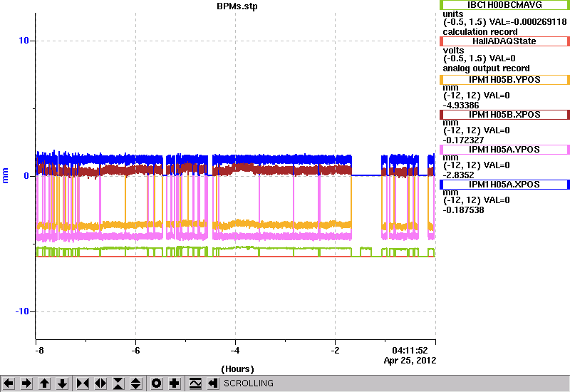The height and width of the screenshot is (392, 570).
Task: Click the value -2.8352 in legend
Action: pyautogui.click(x=458, y=175)
